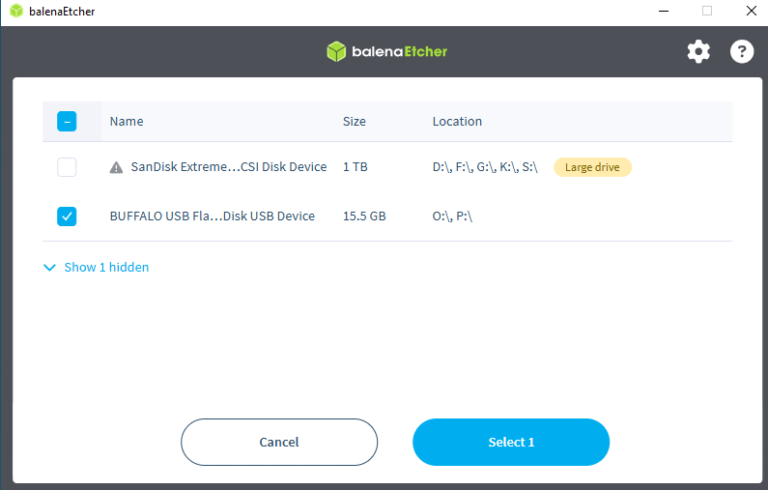The width and height of the screenshot is (768, 490).
Task: Click the 1 TB size value
Action: point(355,167)
